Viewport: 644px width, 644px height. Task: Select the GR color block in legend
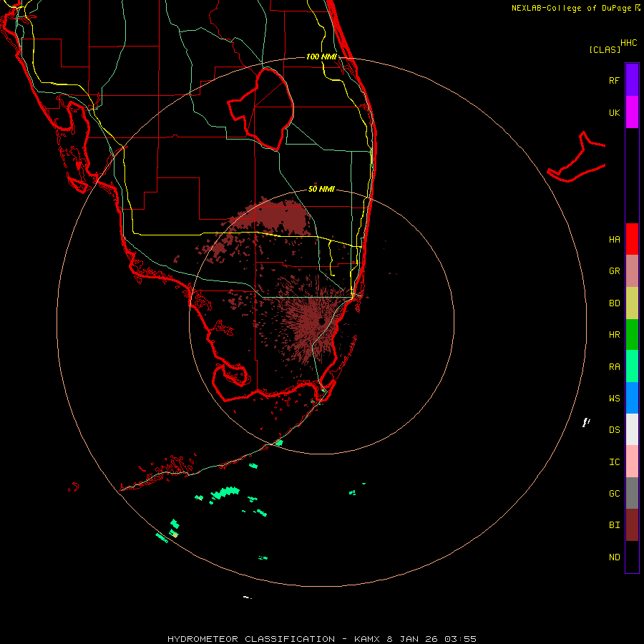(632, 270)
